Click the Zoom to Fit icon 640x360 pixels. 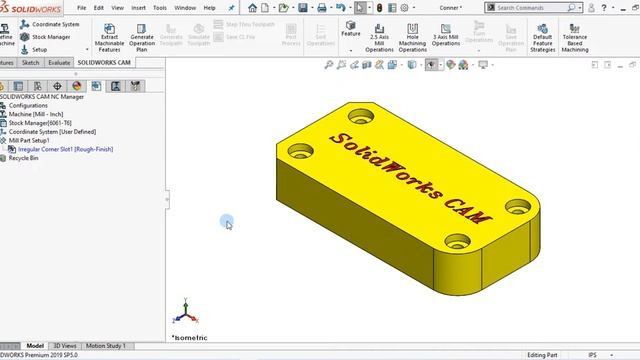click(329, 65)
